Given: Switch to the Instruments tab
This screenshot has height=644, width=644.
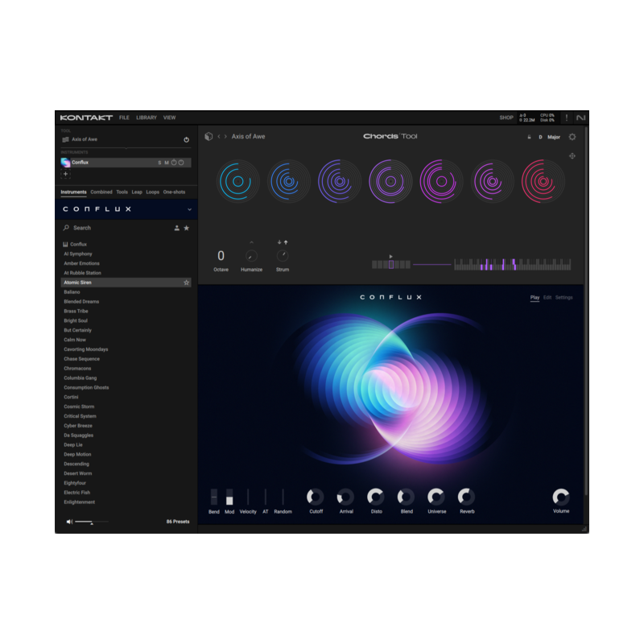Looking at the screenshot, I should [73, 192].
